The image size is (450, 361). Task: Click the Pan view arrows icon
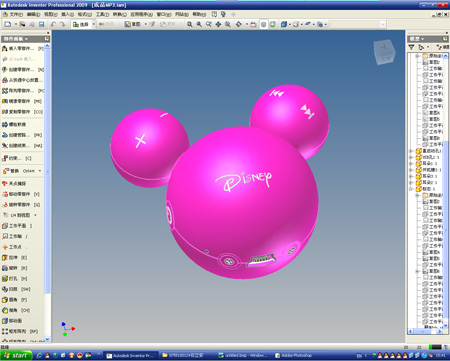[x=218, y=24]
